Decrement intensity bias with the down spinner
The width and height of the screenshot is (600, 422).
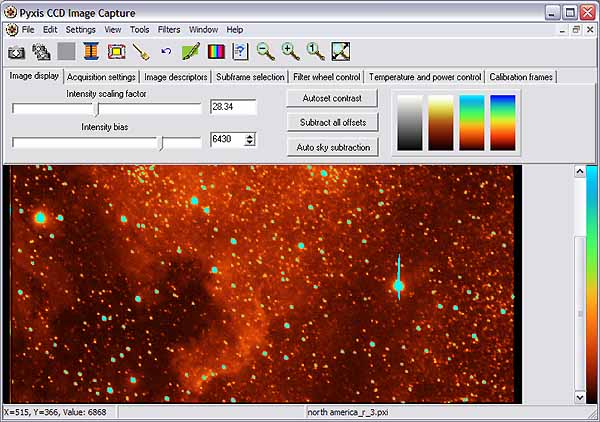(249, 143)
